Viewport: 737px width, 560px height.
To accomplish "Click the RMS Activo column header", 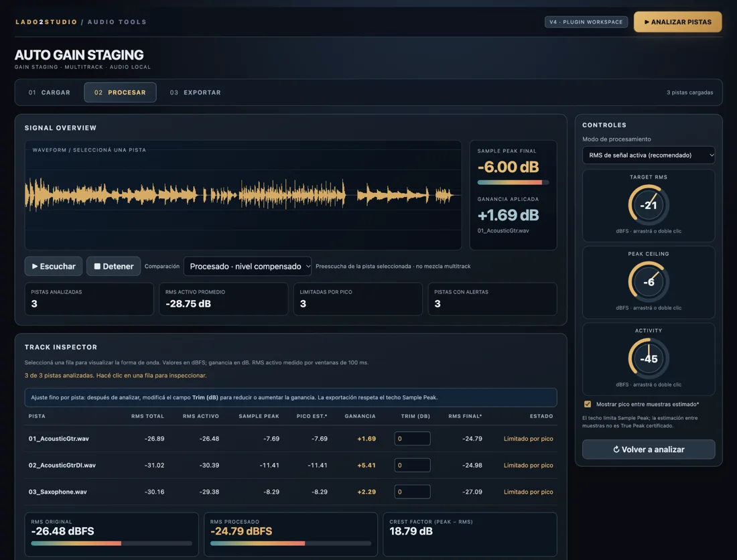I will [201, 416].
